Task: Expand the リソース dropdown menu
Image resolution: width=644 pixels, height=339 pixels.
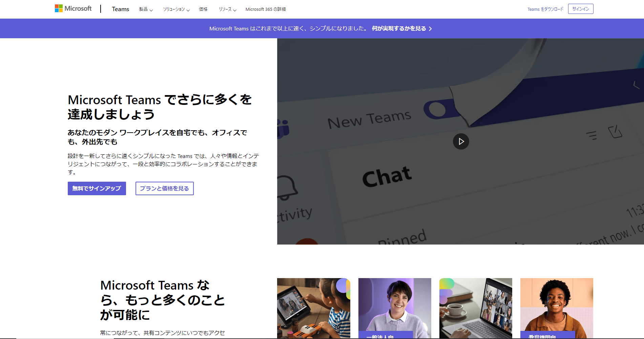Action: click(x=227, y=9)
